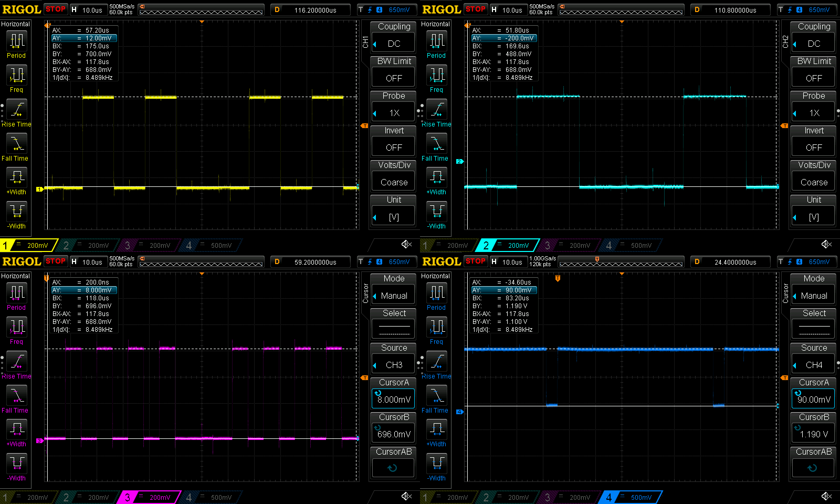Toggle Invert OFF in the CH1 menu
This screenshot has height=504, width=840.
tap(394, 147)
